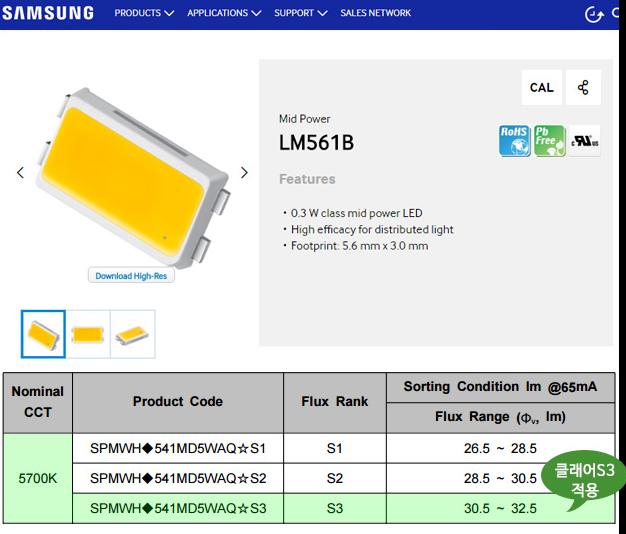This screenshot has width=626, height=534.
Task: Select the front-view LED thumbnail
Action: click(x=88, y=334)
